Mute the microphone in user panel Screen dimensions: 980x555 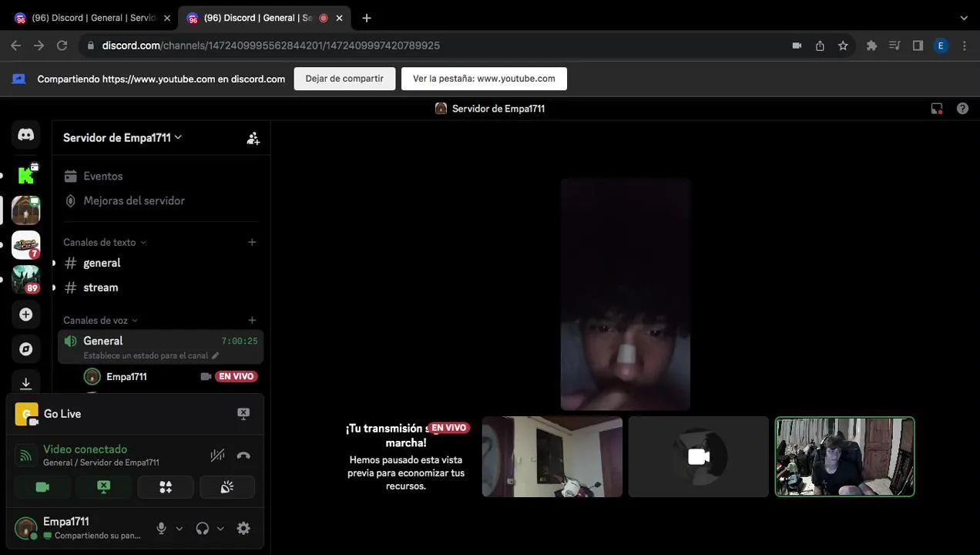tap(161, 528)
